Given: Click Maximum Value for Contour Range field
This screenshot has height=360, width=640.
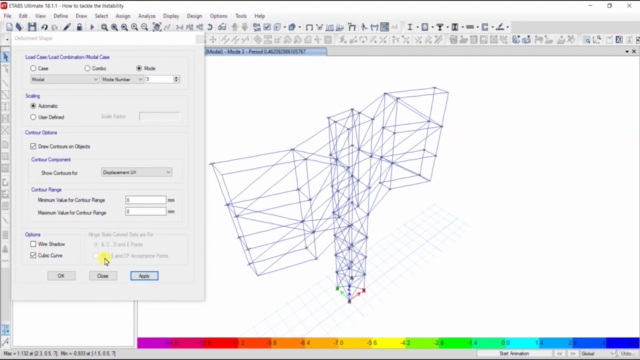Looking at the screenshot, I should tap(146, 211).
